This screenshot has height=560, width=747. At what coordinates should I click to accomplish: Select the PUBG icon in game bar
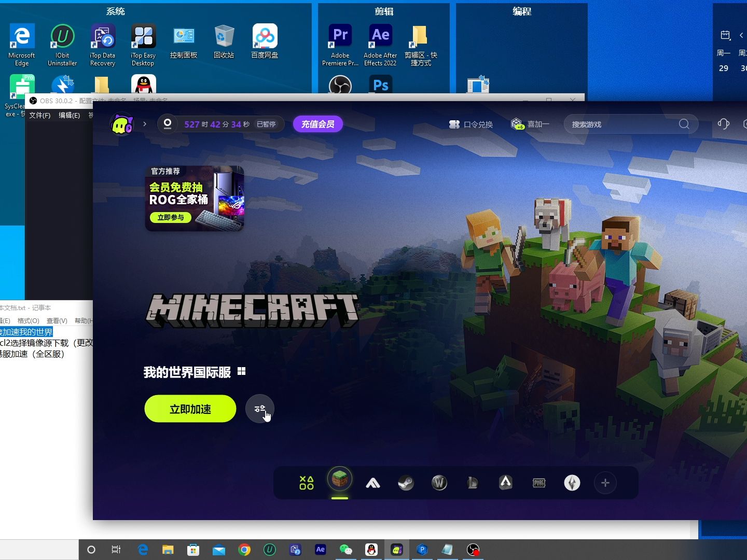[539, 483]
